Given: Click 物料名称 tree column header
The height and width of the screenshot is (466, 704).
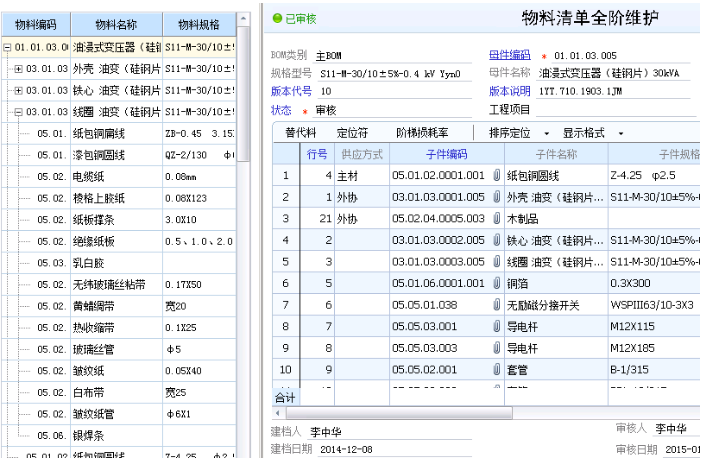Looking at the screenshot, I should click(x=116, y=24).
